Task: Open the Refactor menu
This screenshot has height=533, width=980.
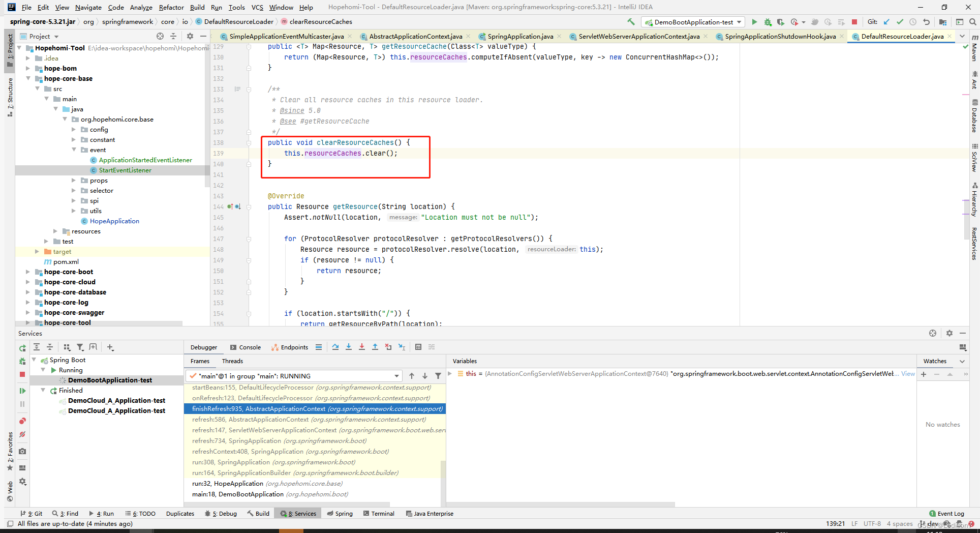Action: [x=171, y=7]
